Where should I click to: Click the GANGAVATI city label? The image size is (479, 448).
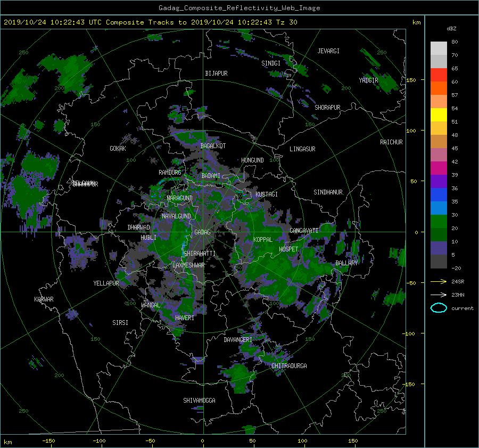pos(304,230)
